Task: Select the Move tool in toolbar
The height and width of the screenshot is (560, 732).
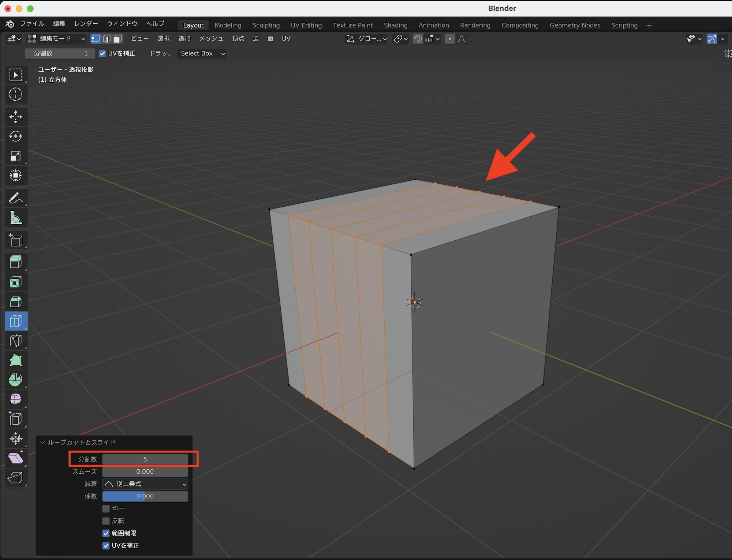Action: click(x=15, y=117)
